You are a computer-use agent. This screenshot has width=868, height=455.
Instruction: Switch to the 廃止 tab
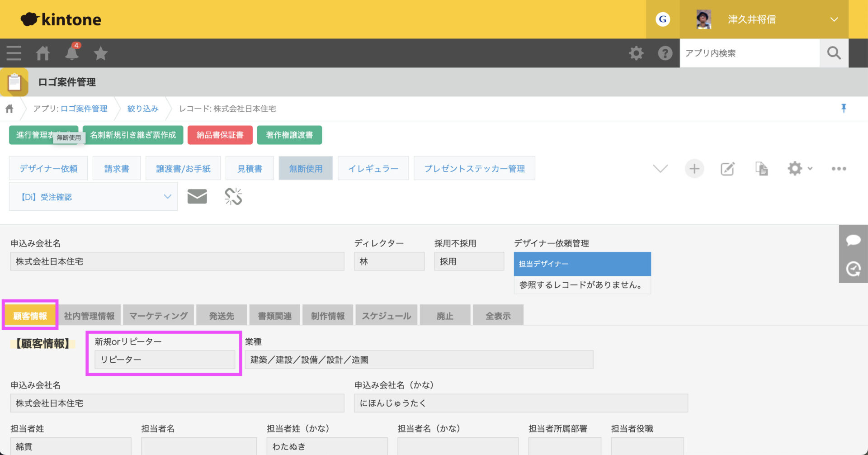(x=445, y=316)
